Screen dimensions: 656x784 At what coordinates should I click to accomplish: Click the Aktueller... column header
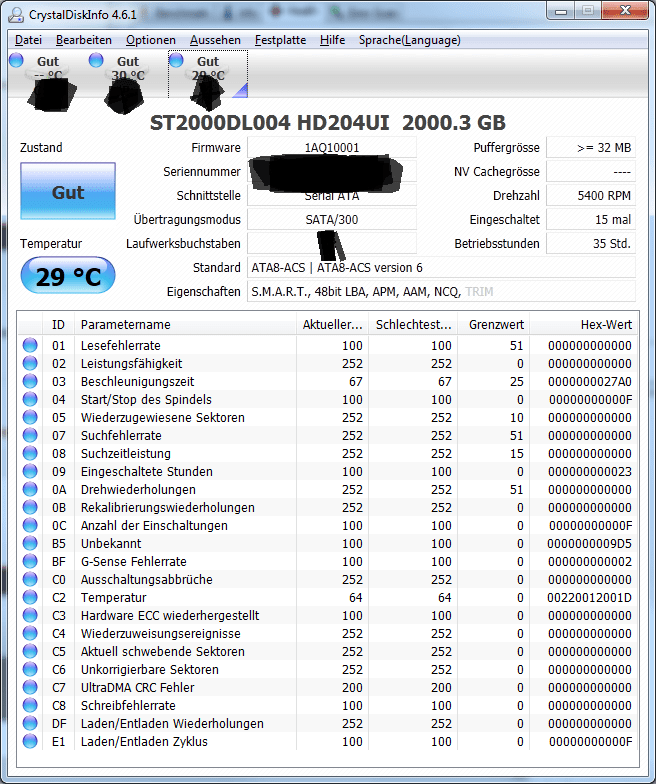coord(332,324)
